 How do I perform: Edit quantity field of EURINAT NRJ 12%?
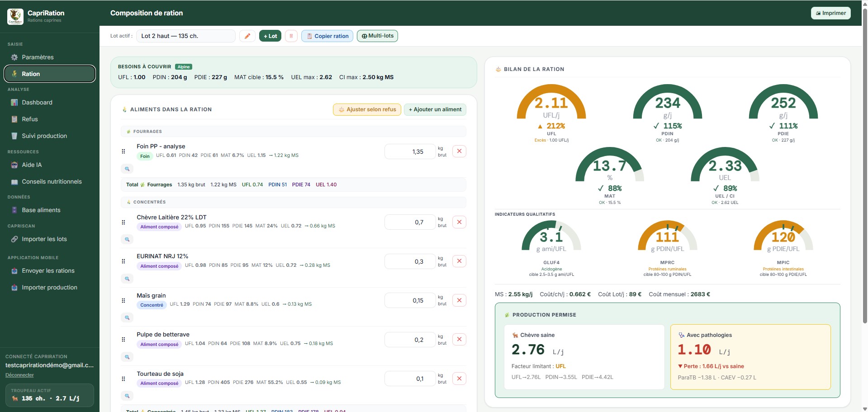click(x=410, y=261)
